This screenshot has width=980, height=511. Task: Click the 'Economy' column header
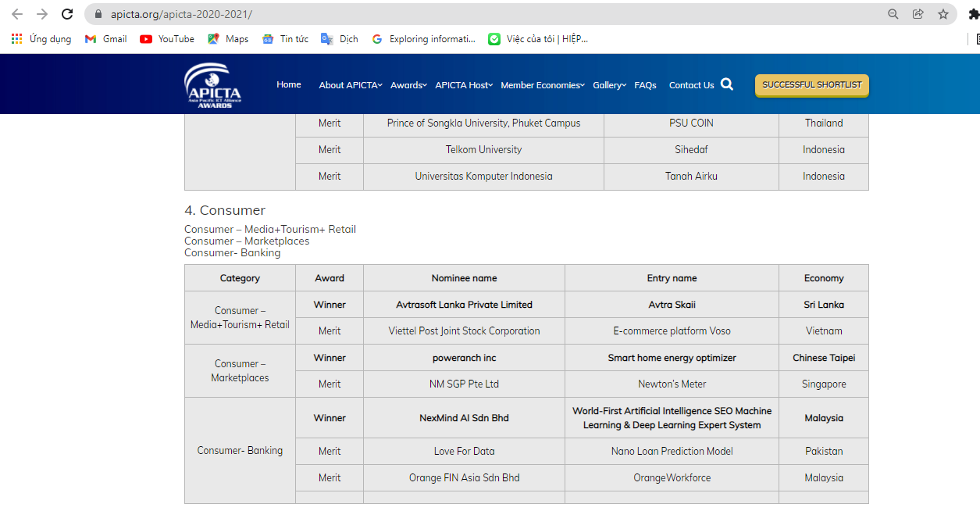[824, 278]
